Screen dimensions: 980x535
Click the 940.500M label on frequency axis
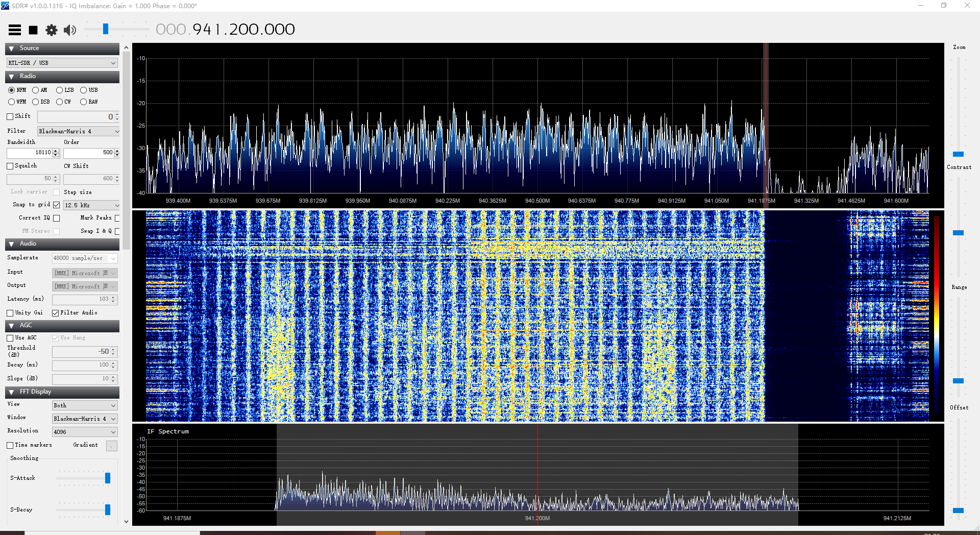click(x=537, y=201)
